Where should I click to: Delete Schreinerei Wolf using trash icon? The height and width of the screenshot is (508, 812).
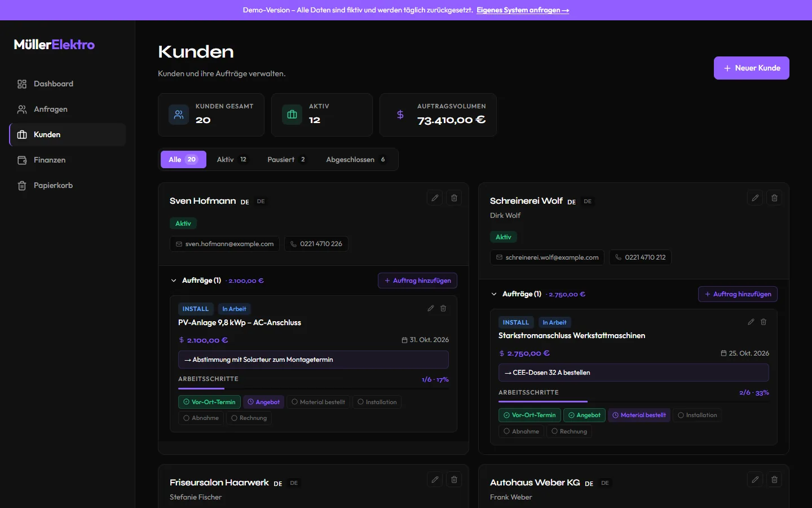point(774,198)
